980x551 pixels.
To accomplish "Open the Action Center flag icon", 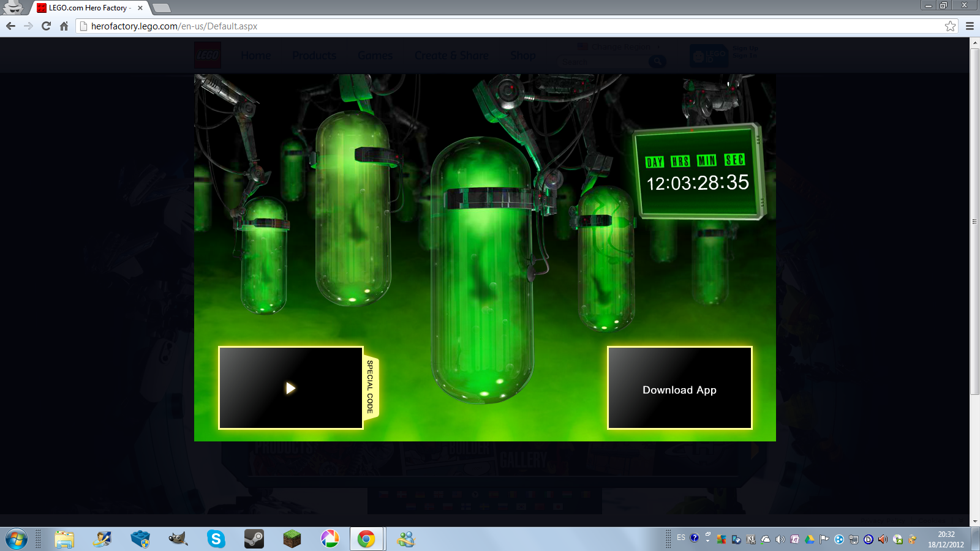I will tap(824, 539).
